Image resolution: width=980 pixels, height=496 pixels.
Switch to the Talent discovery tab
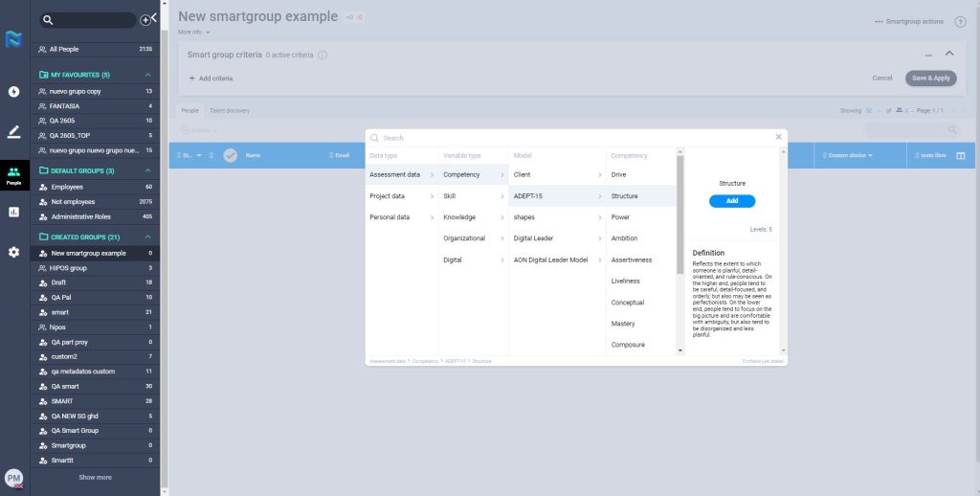click(x=230, y=110)
